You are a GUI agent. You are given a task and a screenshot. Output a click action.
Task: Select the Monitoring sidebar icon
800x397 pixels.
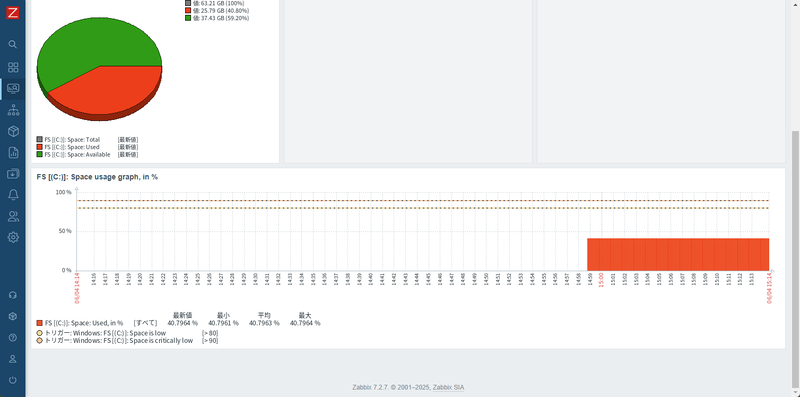[x=13, y=89]
